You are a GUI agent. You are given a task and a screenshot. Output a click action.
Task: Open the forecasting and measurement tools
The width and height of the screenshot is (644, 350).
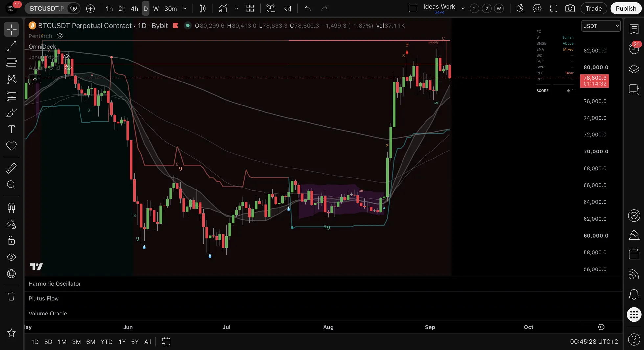point(11,96)
